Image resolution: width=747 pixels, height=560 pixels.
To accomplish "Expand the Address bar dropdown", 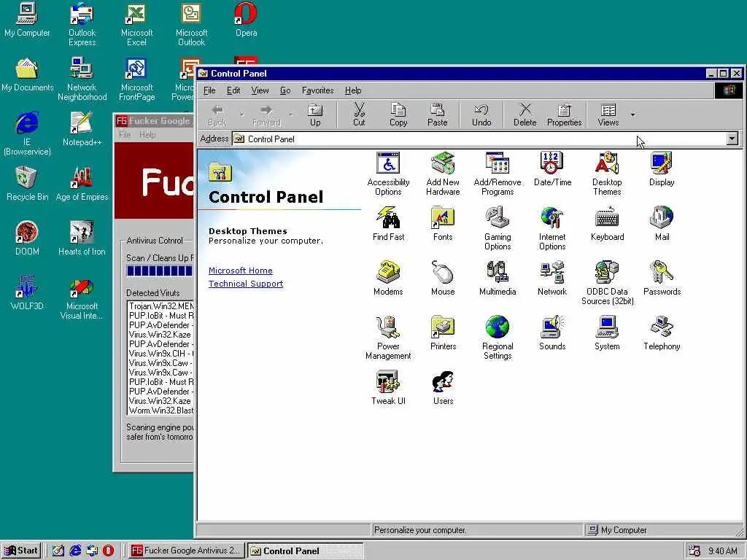I will (x=732, y=139).
